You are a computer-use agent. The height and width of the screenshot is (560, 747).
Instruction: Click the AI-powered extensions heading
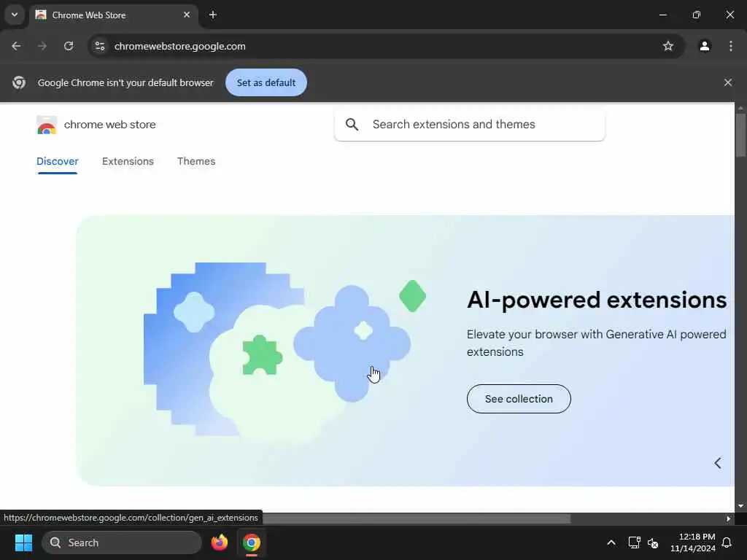tap(597, 300)
